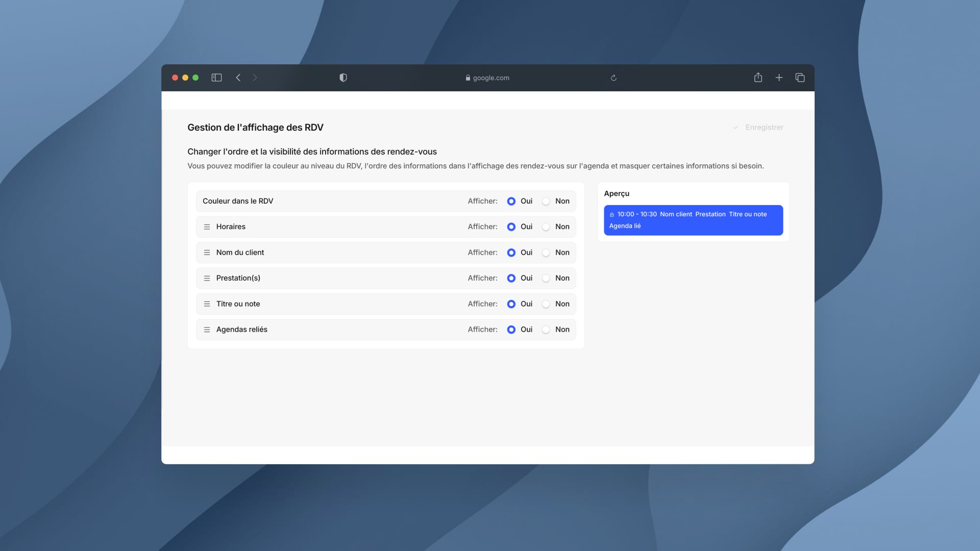Click the sidebar toggle icon in browser toolbar

point(216,78)
